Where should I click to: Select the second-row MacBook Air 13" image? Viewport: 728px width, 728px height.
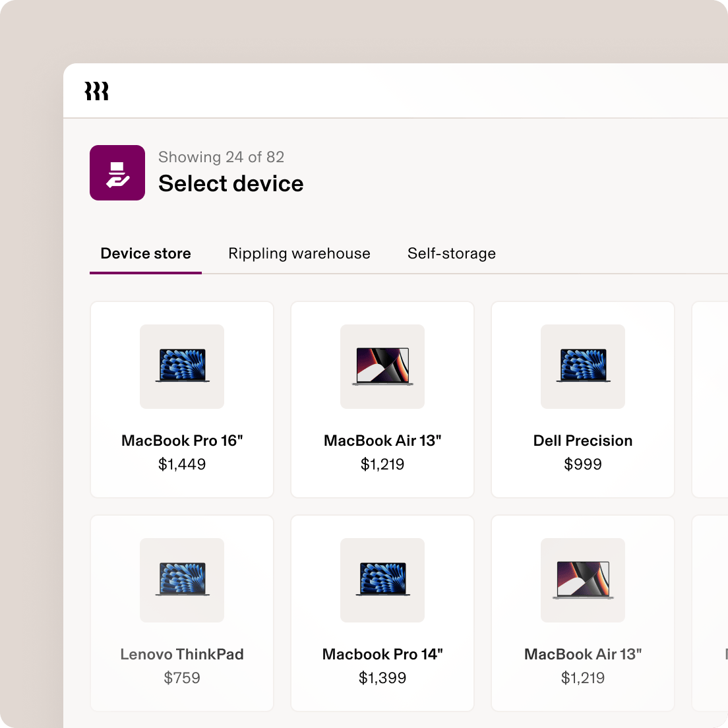[x=583, y=580]
